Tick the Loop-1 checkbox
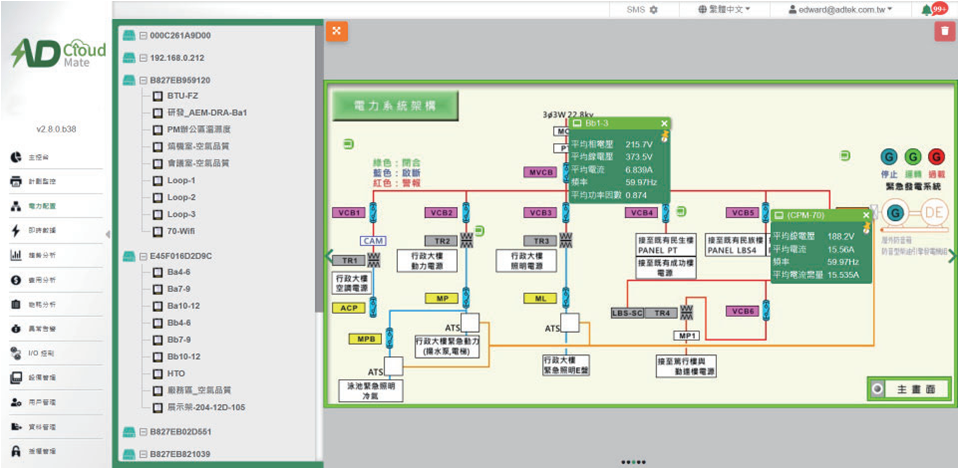Screen dimensions: 959x469 (x=157, y=181)
